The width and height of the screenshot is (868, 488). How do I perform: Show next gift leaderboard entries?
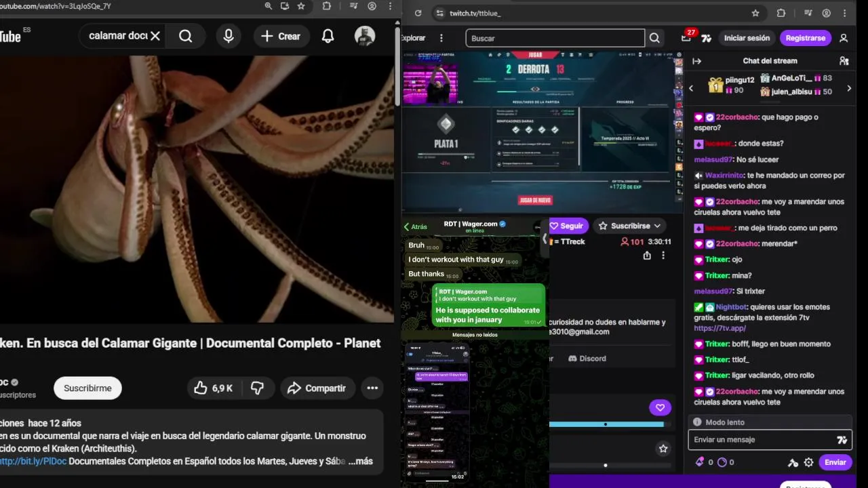[848, 88]
